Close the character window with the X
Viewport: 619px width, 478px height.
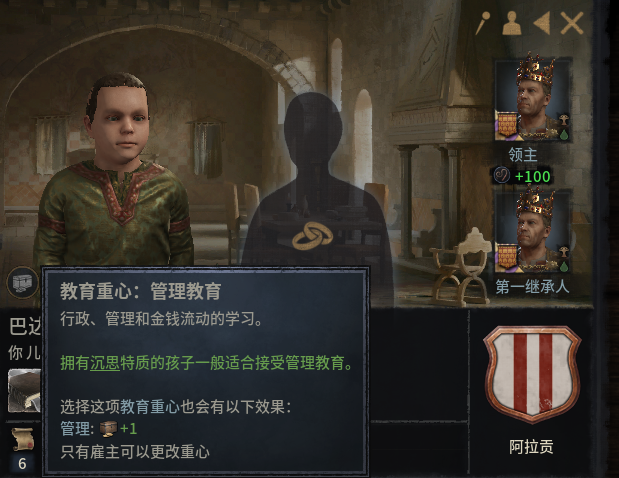[x=572, y=23]
